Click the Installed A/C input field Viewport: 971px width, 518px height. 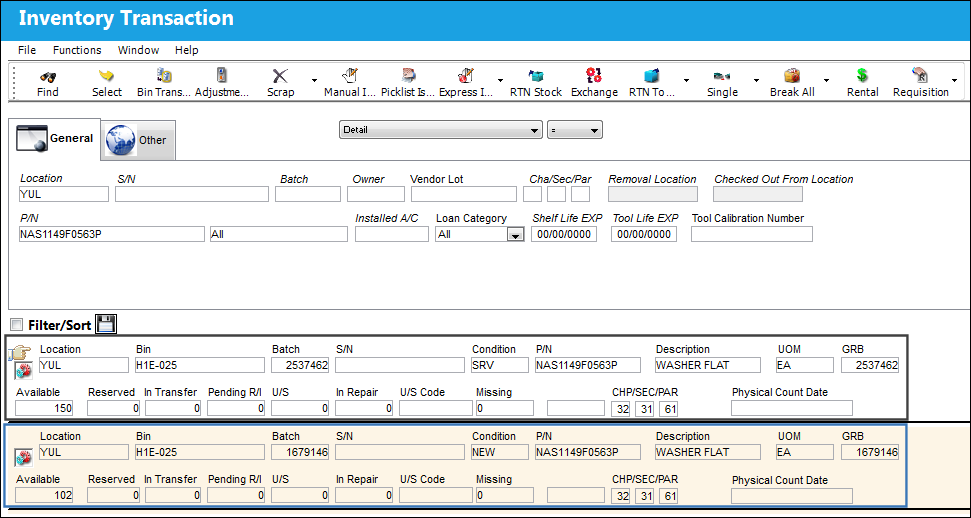391,234
